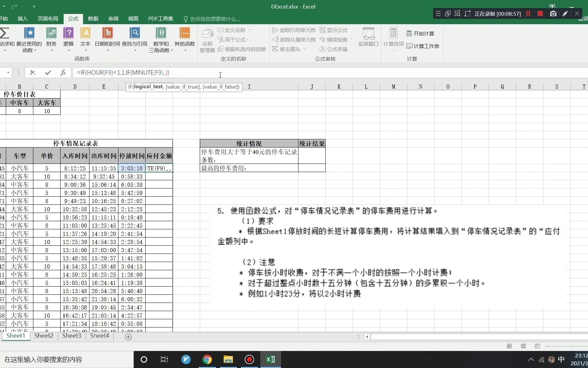The image size is (588, 368).
Task: Toggle Show Formulas display
Action: (334, 30)
